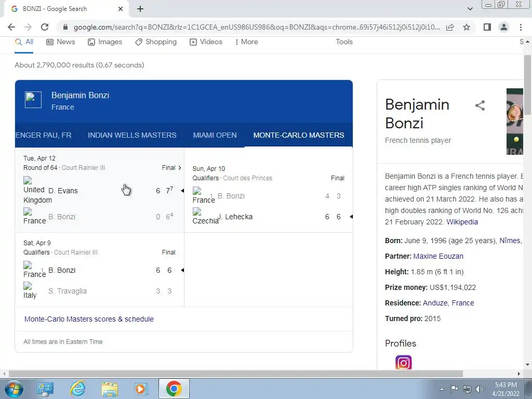The image size is (532, 399).
Task: Click the taskbar clock showing 5:43 PM
Action: (506, 389)
